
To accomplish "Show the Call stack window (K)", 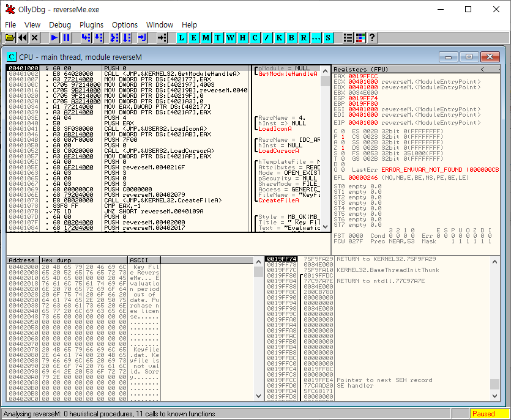I will pyautogui.click(x=279, y=38).
